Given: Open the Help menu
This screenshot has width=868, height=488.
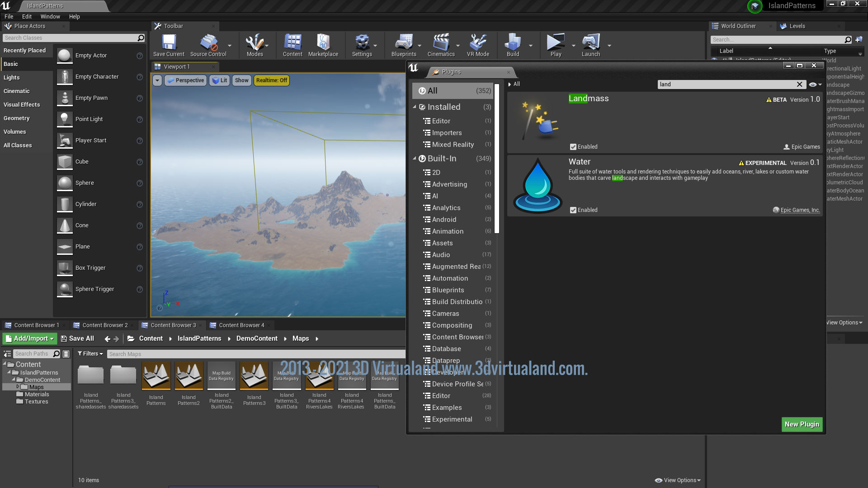Looking at the screenshot, I should coord(74,17).
